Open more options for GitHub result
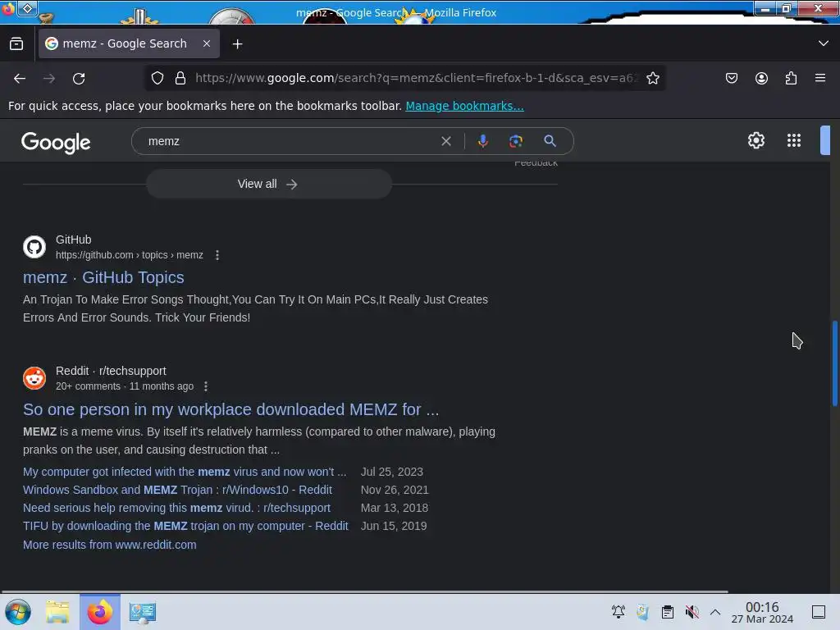This screenshot has height=630, width=840. coord(217,255)
